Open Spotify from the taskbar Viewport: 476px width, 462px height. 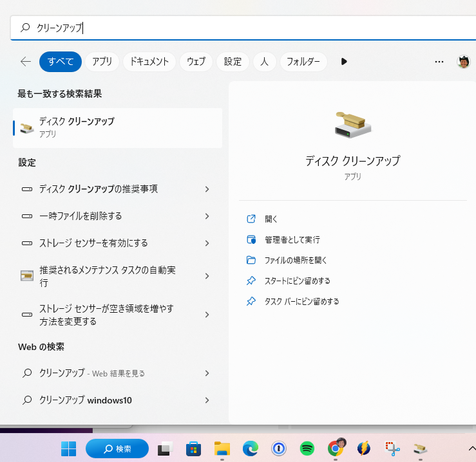tap(307, 448)
